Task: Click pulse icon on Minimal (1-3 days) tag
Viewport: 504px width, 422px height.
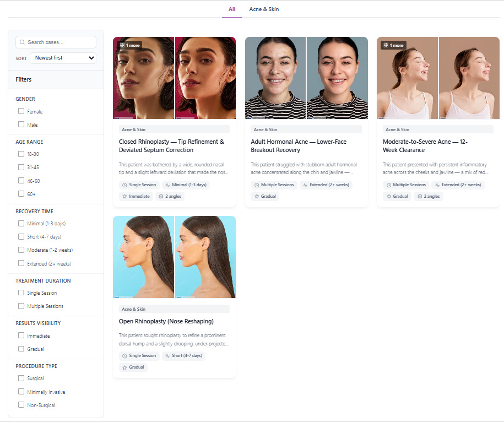Action: coord(167,185)
